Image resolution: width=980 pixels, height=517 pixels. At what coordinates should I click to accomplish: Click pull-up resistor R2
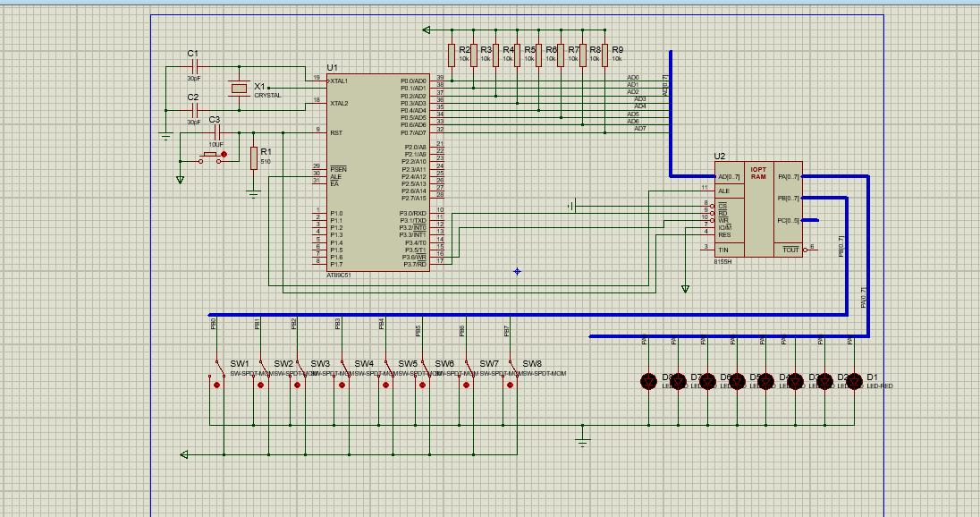(452, 55)
